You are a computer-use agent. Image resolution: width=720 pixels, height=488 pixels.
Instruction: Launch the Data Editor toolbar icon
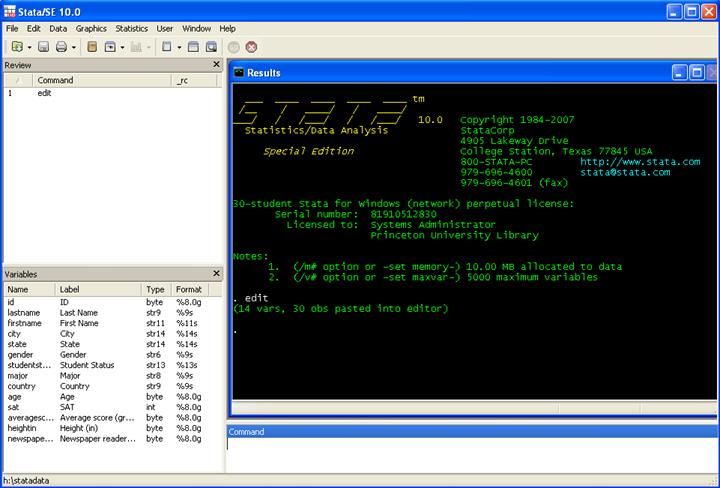(x=193, y=47)
